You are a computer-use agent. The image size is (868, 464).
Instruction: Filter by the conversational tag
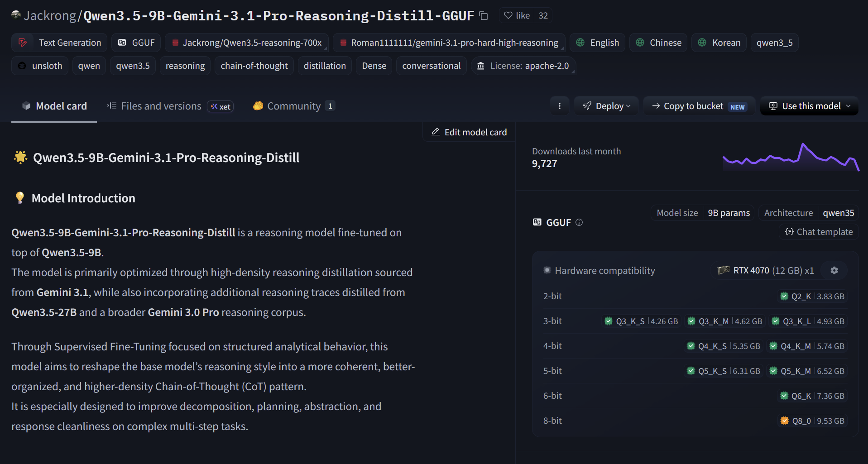tap(431, 66)
